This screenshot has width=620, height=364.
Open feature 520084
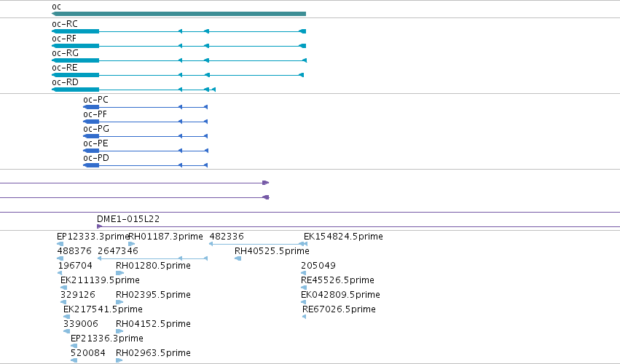pyautogui.click(x=87, y=353)
